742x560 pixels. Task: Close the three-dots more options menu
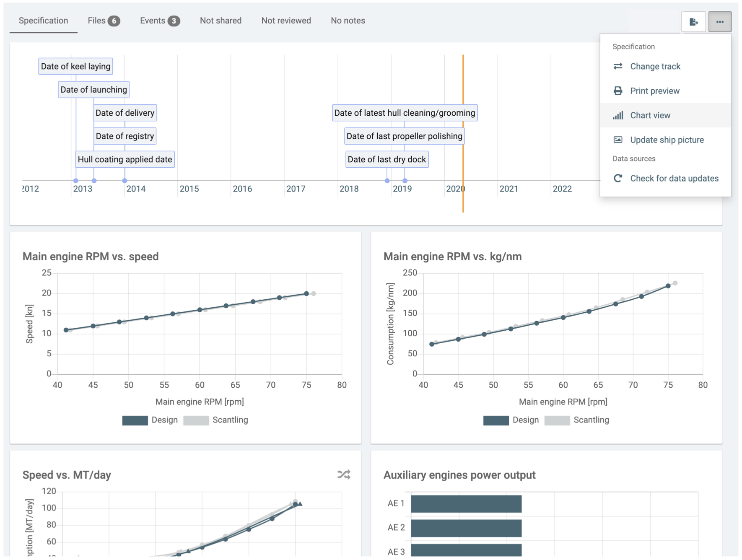(720, 22)
